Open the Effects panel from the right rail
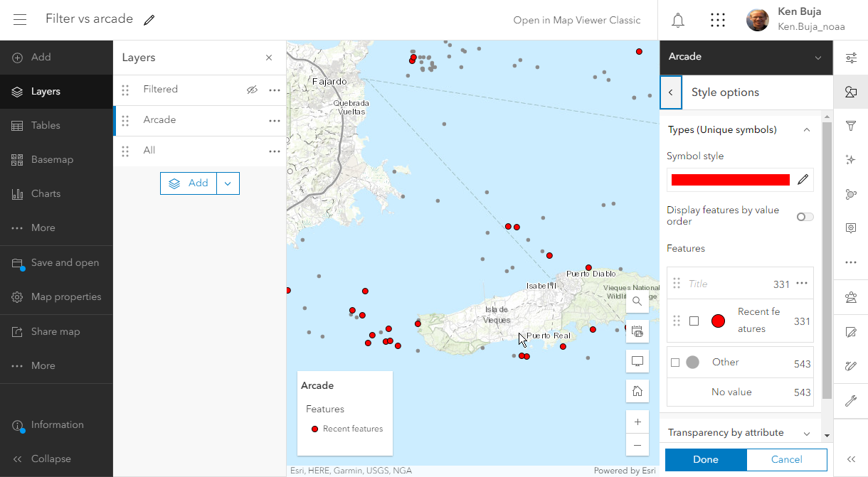 [x=851, y=160]
